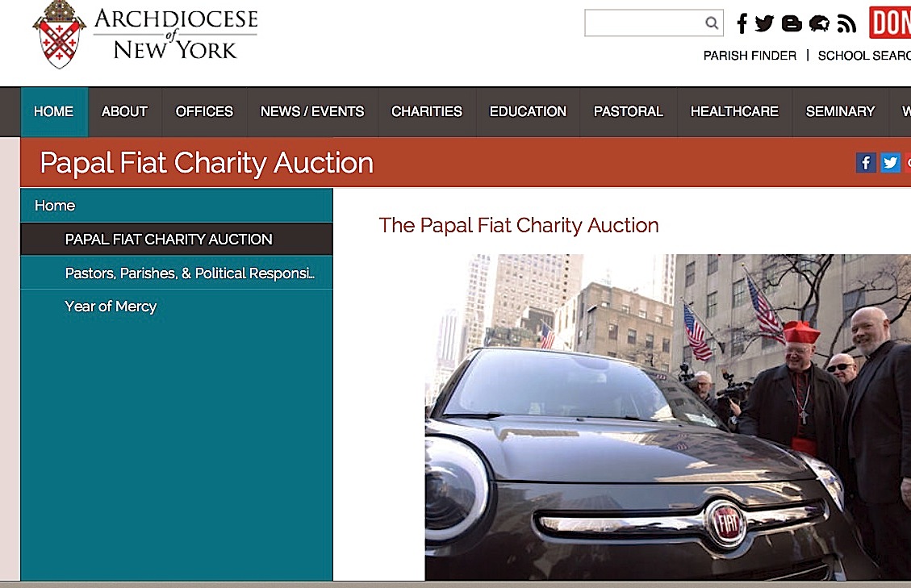Share page via Twitter square button

890,163
